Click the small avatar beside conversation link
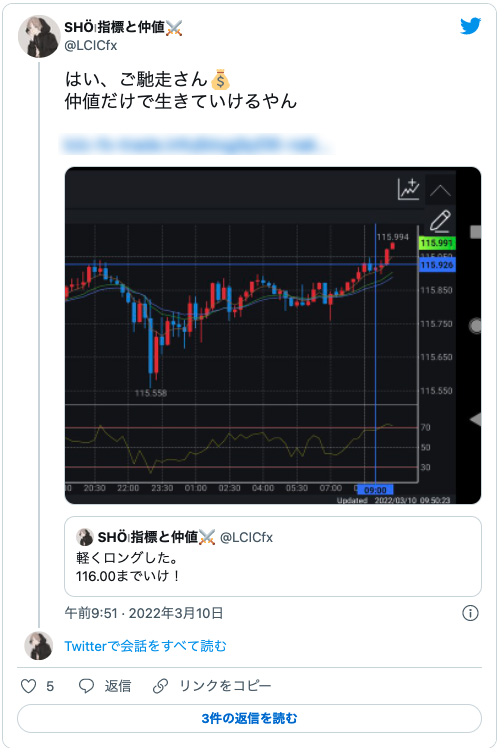 pos(38,646)
